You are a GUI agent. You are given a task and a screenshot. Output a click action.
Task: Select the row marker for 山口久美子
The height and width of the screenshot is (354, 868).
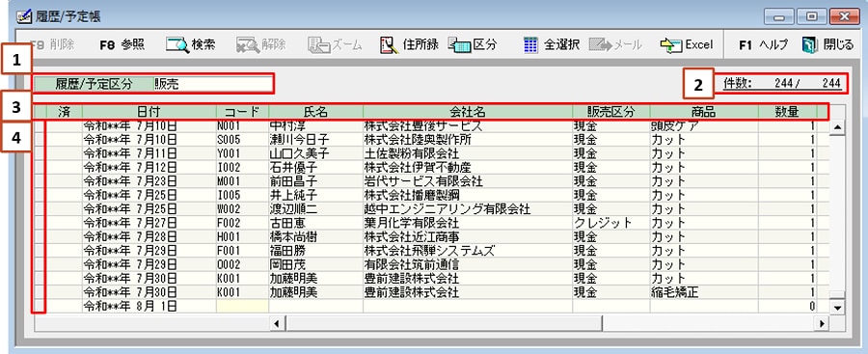point(40,154)
